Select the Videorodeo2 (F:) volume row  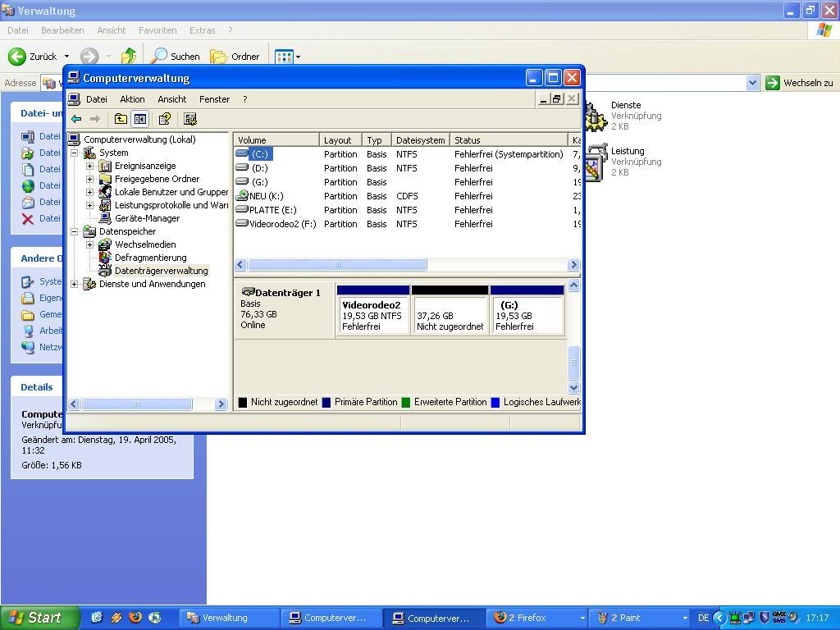[407, 224]
